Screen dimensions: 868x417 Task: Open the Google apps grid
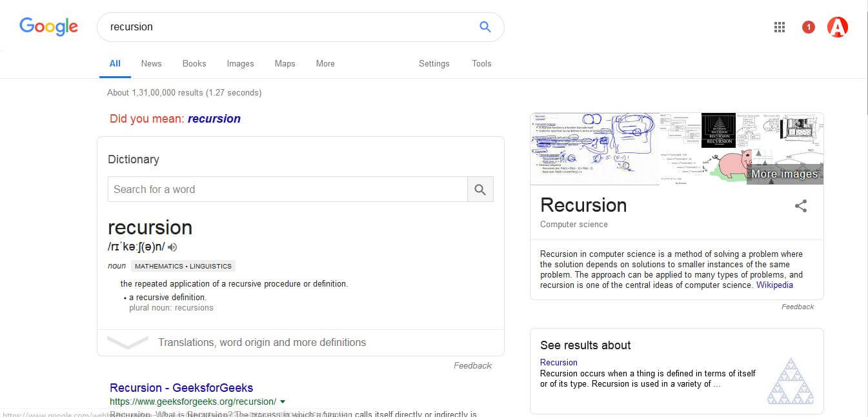coord(780,27)
